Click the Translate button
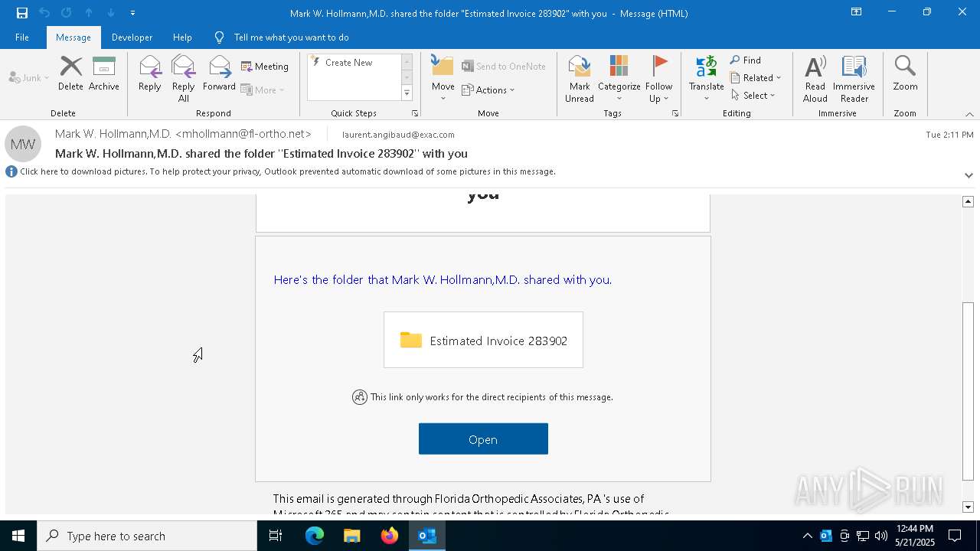 click(707, 79)
